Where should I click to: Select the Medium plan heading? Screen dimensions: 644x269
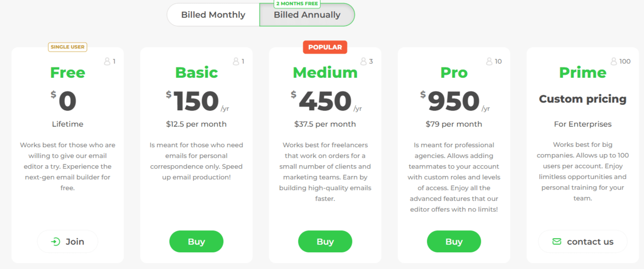(325, 73)
